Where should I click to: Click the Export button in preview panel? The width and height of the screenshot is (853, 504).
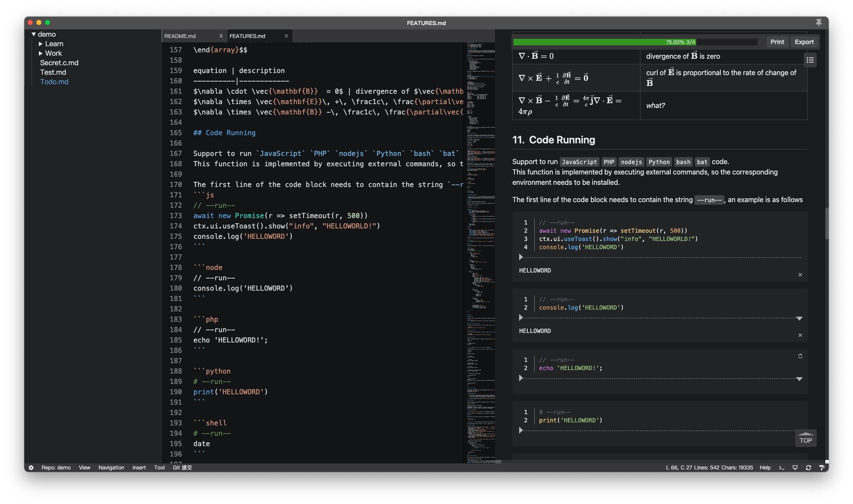point(804,41)
